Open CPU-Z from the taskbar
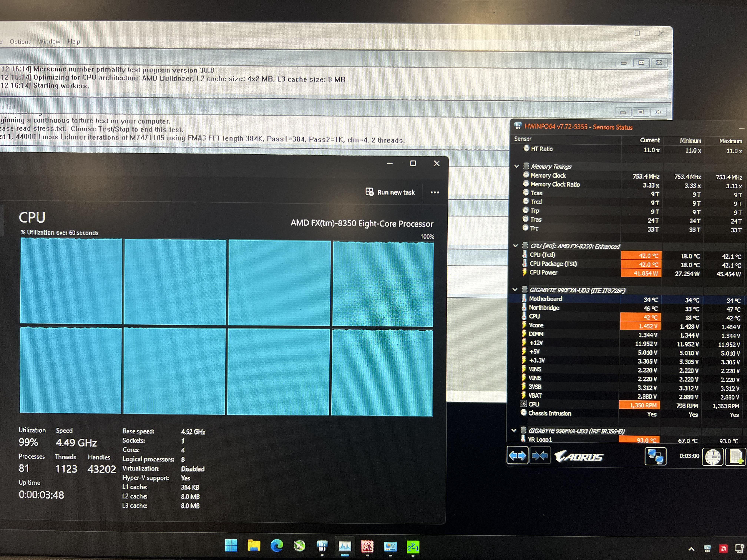Viewport: 747px width, 560px height. point(367,546)
